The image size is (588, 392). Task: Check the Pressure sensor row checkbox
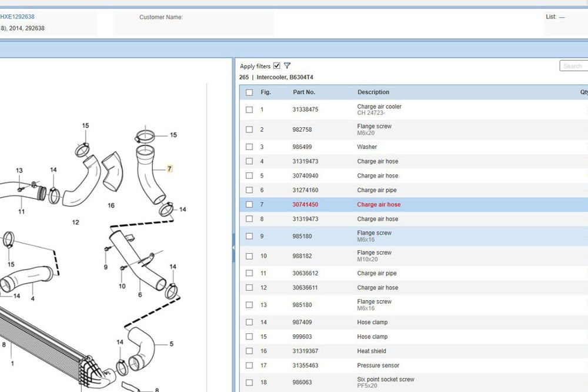tap(249, 366)
